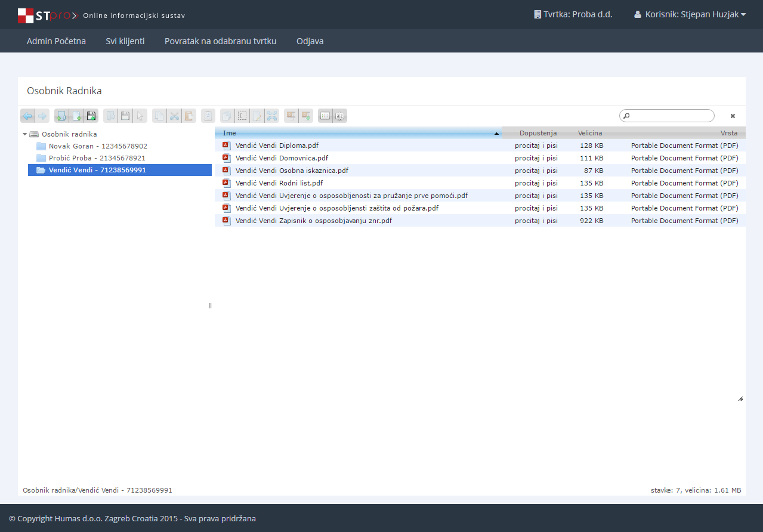Open the Svi klijenti menu item

point(125,41)
